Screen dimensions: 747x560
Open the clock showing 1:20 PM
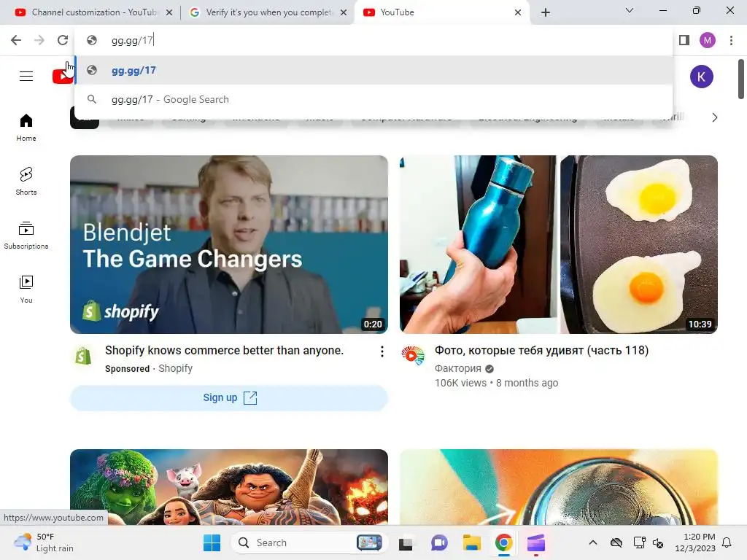tap(695, 542)
